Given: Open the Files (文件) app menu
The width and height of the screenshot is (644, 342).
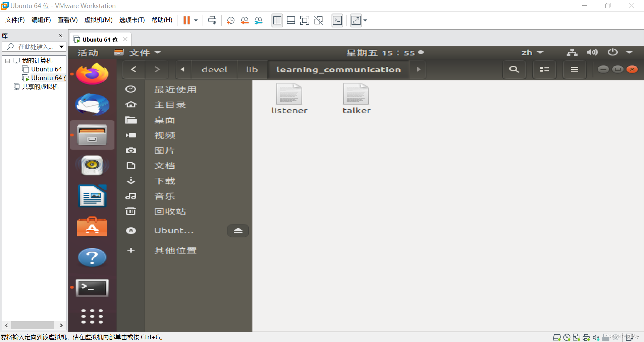Looking at the screenshot, I should [138, 53].
